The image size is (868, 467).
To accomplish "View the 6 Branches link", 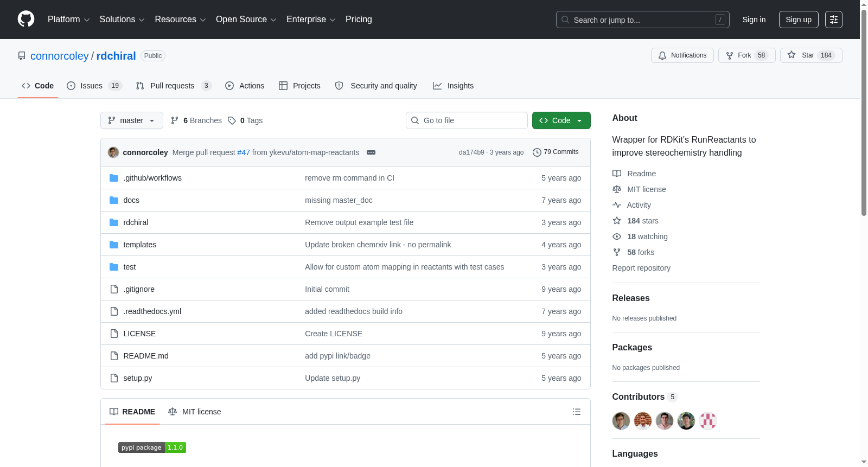I will tap(196, 120).
